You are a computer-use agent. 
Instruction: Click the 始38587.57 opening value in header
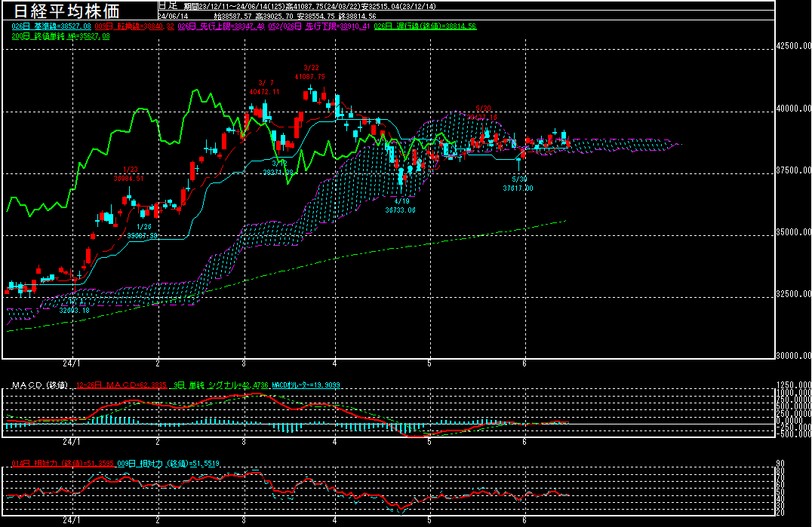pyautogui.click(x=232, y=17)
